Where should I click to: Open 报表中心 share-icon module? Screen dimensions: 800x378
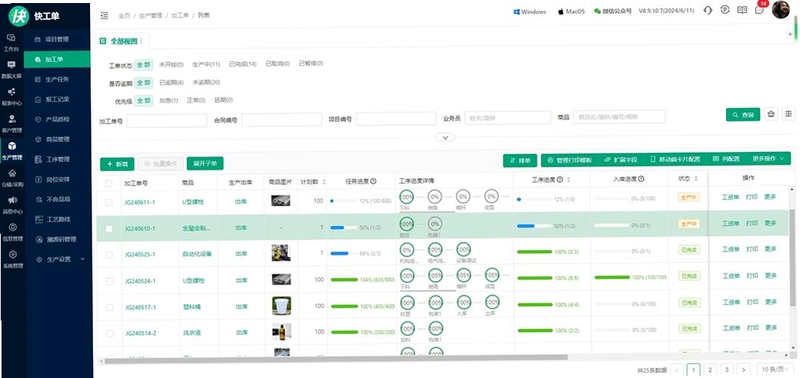[11, 96]
